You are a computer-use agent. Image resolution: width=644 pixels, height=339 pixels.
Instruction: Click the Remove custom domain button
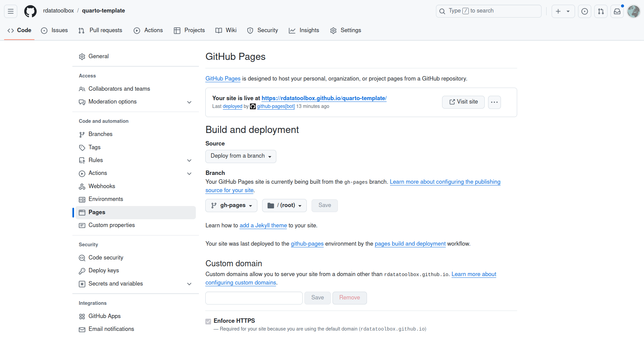point(350,298)
